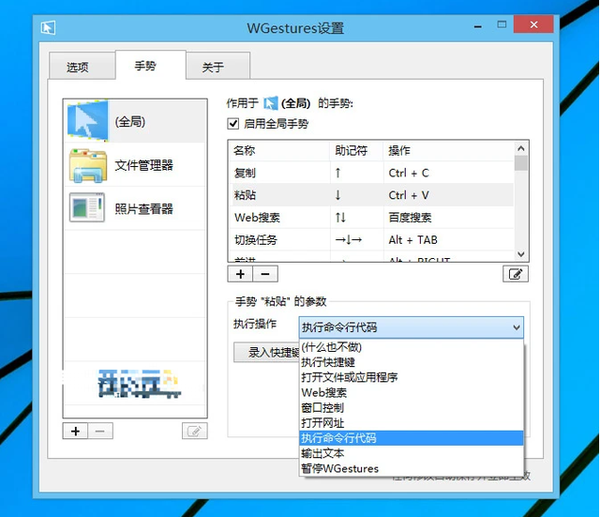The width and height of the screenshot is (600, 517).
Task: Click the 名称 column header
Action: (279, 150)
